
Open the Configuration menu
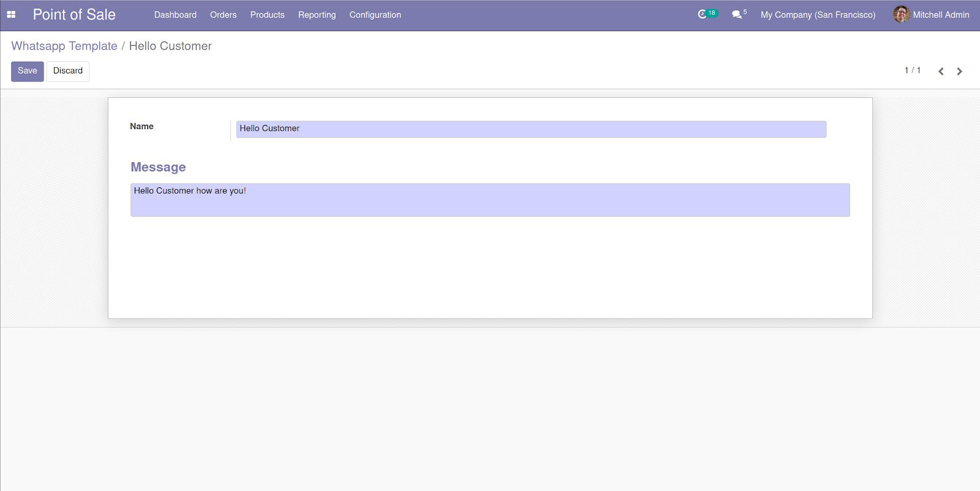click(x=375, y=15)
